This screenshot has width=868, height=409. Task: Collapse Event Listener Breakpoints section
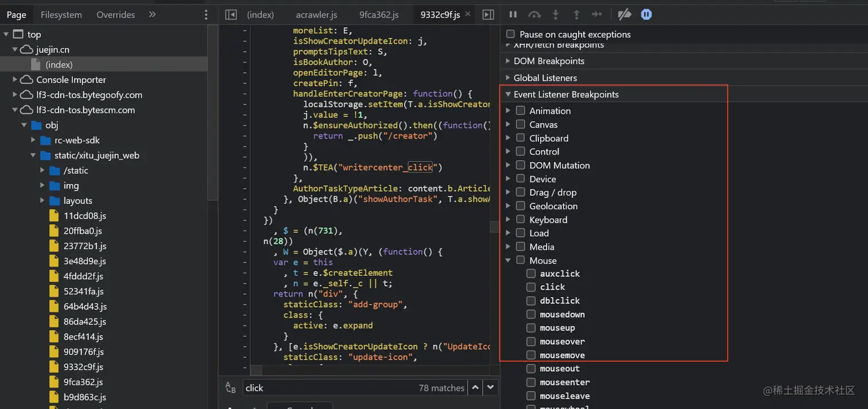[508, 94]
